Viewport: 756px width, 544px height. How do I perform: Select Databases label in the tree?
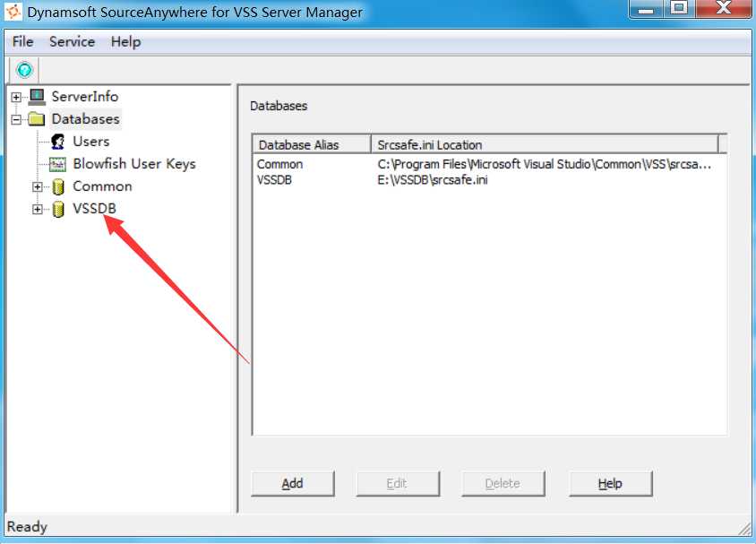(x=85, y=119)
